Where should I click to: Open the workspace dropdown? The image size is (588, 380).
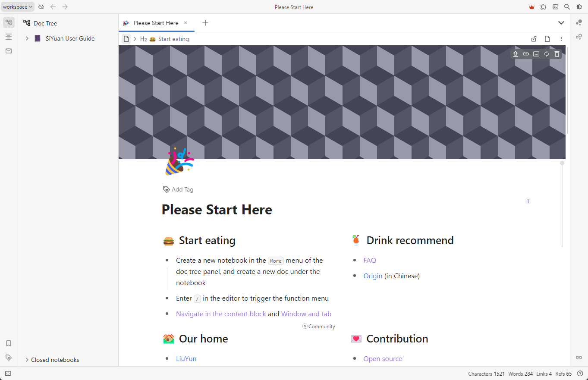[x=18, y=7]
